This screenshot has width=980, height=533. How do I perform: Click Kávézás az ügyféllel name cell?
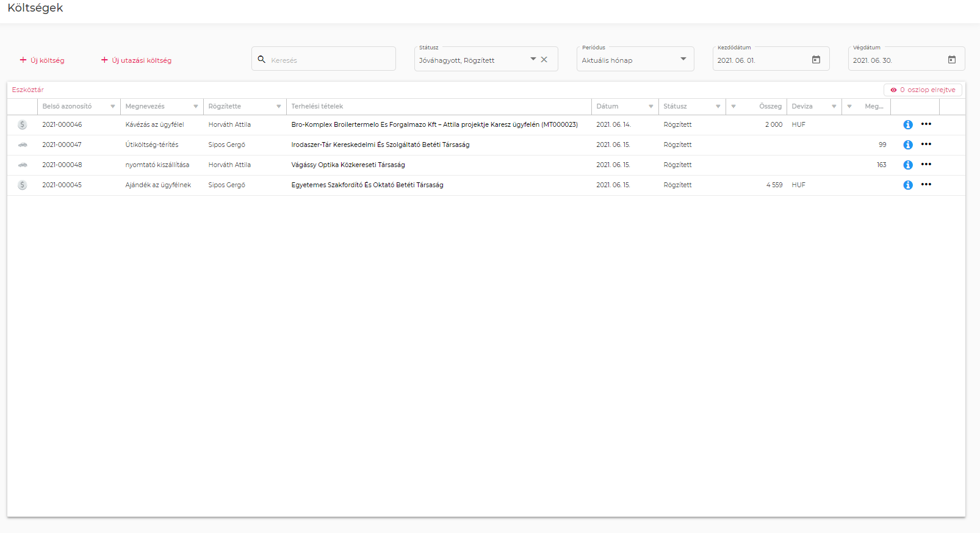(155, 124)
